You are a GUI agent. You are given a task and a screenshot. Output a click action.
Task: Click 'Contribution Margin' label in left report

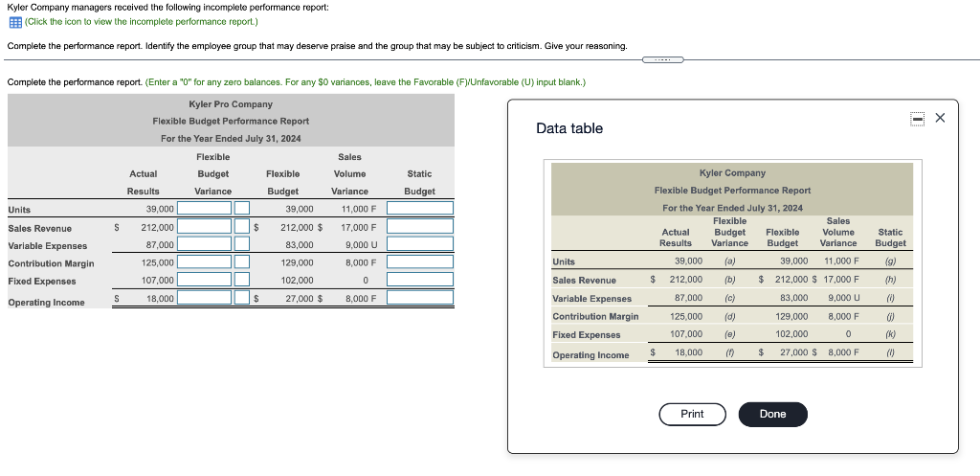52,263
